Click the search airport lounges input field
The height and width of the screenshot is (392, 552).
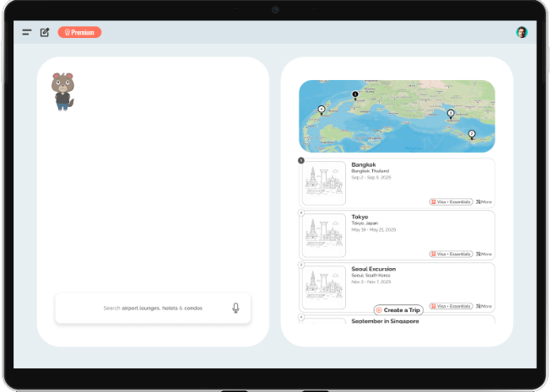click(x=153, y=308)
